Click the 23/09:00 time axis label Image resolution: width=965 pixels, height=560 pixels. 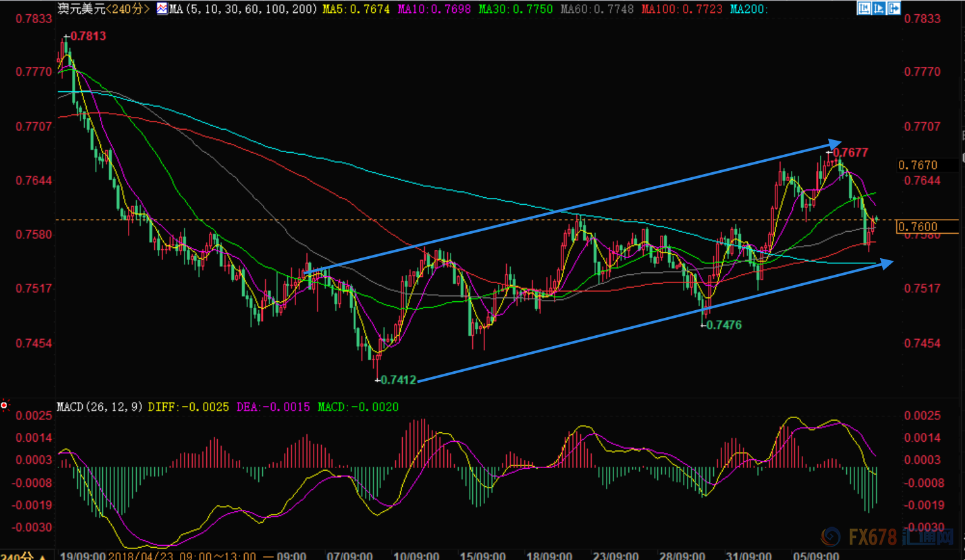pyautogui.click(x=615, y=556)
